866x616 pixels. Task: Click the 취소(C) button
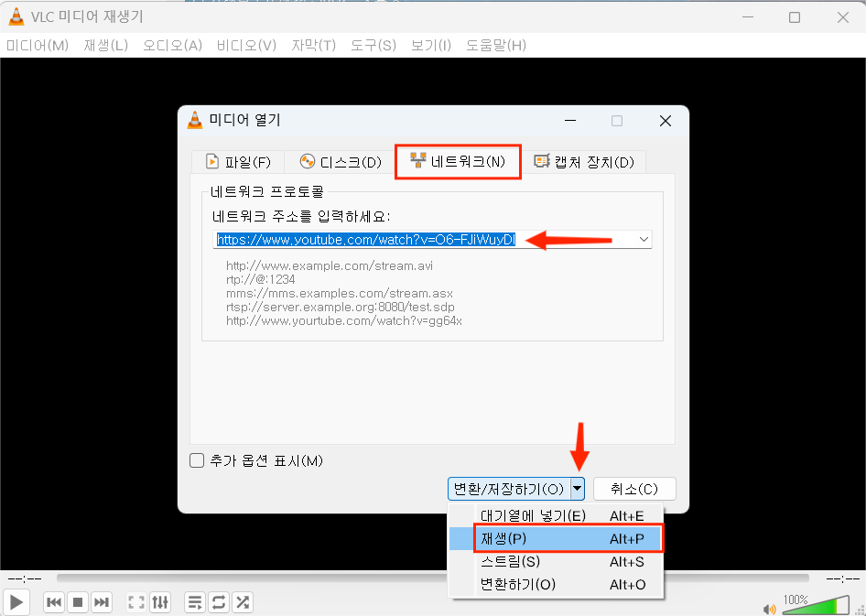(x=635, y=489)
